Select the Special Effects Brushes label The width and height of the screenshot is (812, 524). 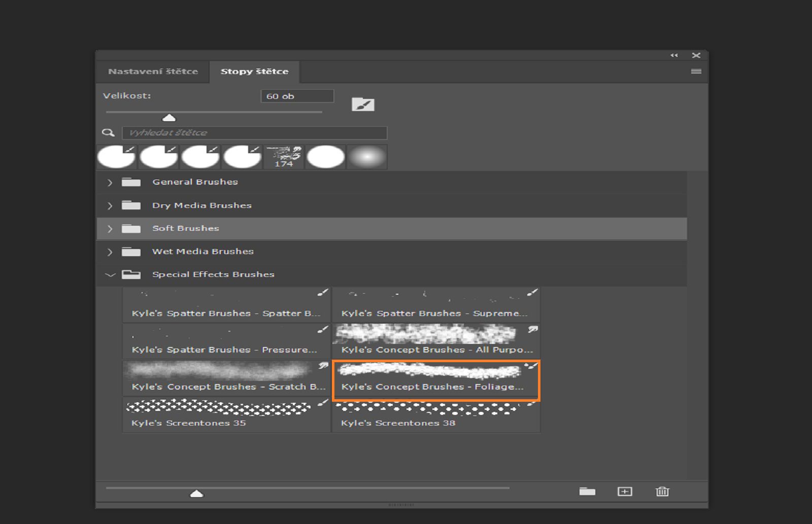[x=213, y=274]
